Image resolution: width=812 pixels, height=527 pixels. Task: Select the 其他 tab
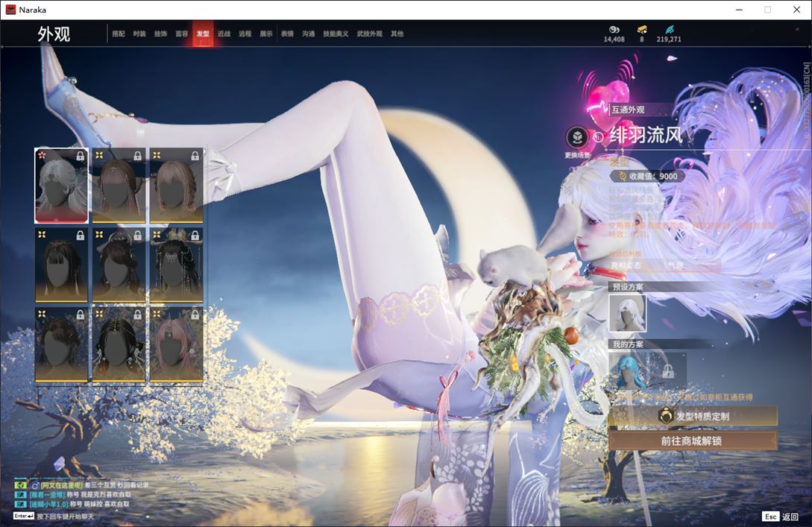[x=397, y=34]
